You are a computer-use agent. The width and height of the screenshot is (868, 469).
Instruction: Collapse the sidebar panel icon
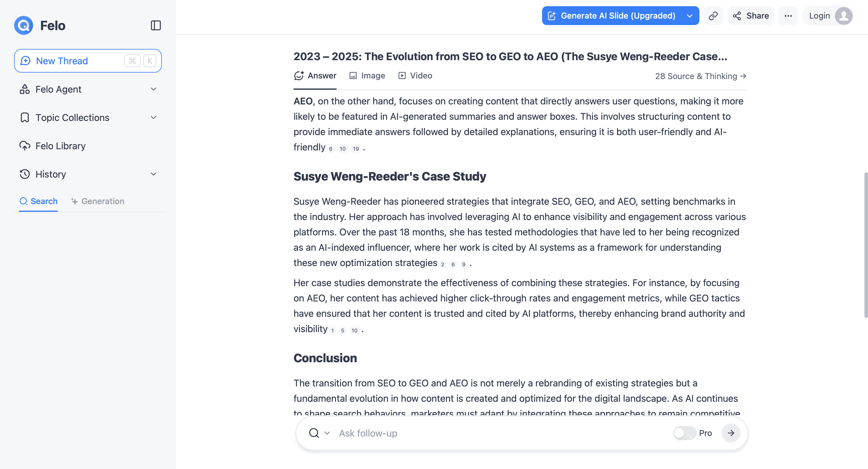[x=156, y=26]
